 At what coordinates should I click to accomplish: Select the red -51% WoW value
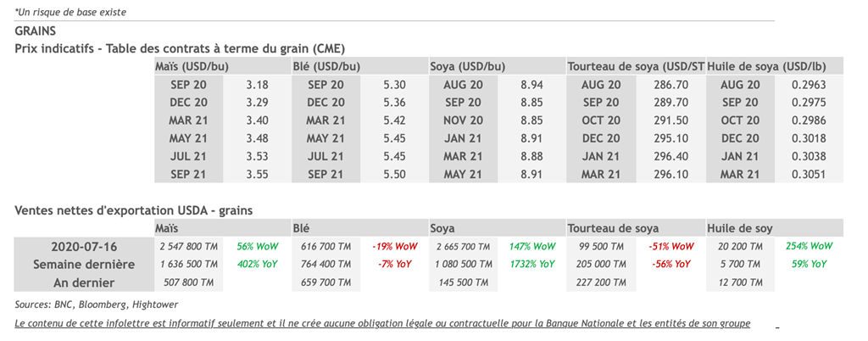pos(670,246)
